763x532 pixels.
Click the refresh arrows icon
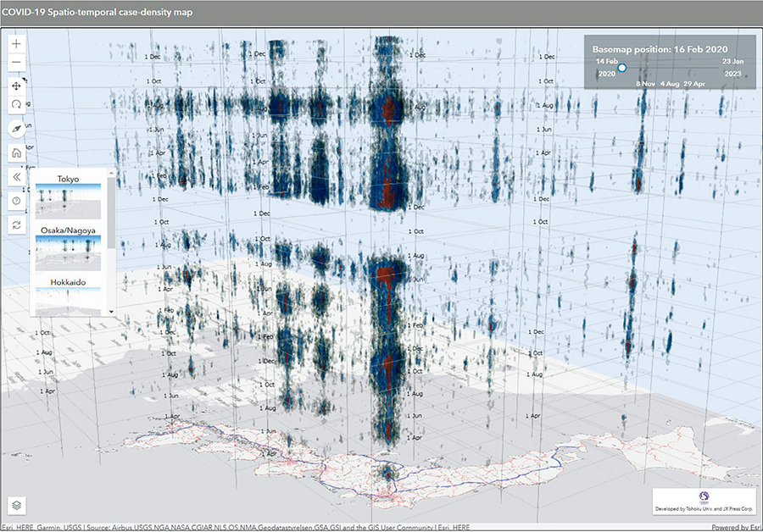click(x=17, y=224)
